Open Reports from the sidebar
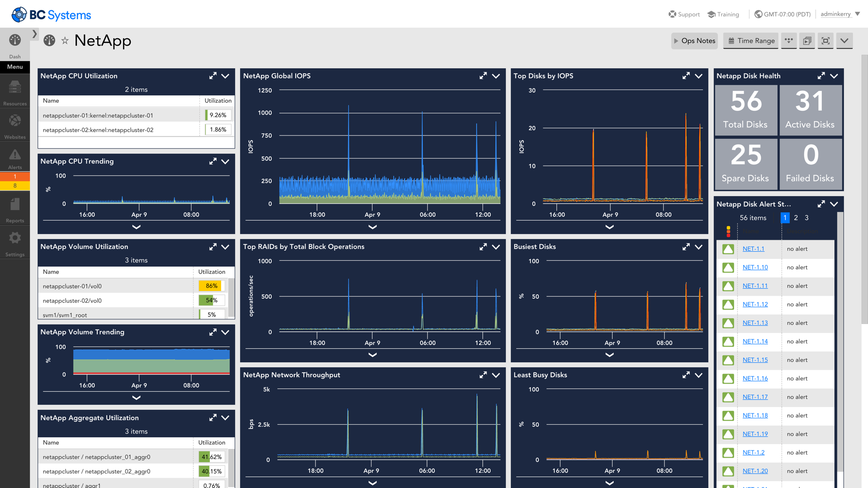Screen dimensions: 868x488 (x=15, y=208)
